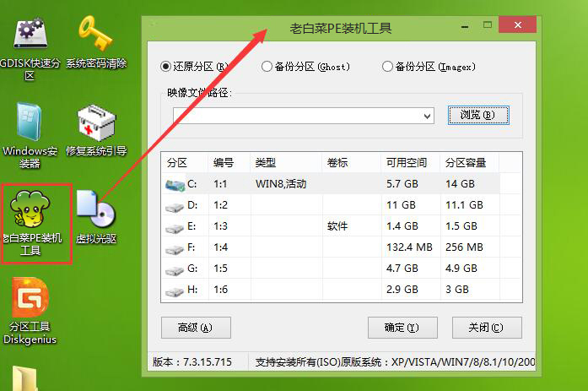Launch the system password clear key icon
588x391 pixels.
pos(96,42)
